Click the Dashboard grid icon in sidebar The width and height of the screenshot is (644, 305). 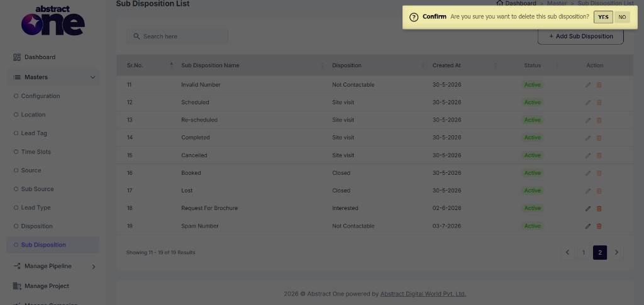coord(17,57)
